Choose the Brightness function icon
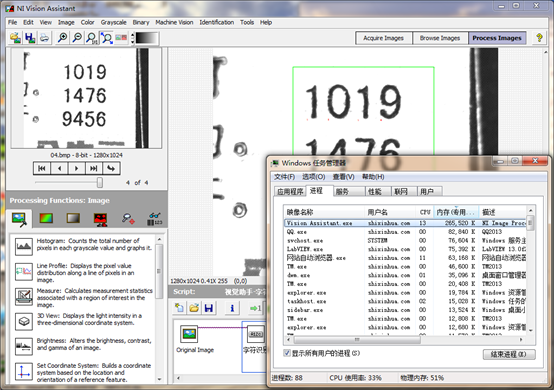This screenshot has width=554, height=390. click(x=24, y=346)
